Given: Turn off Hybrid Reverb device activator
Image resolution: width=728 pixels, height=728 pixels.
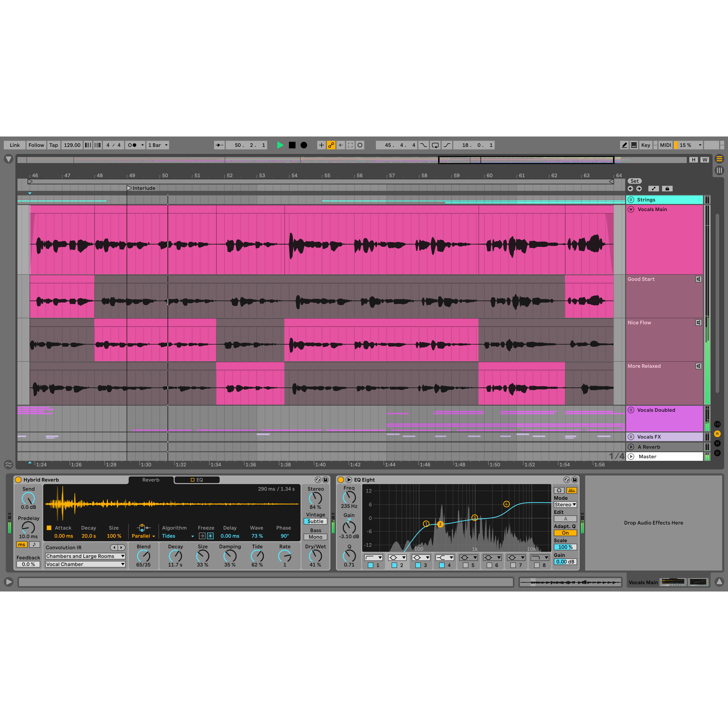Looking at the screenshot, I should (18, 480).
